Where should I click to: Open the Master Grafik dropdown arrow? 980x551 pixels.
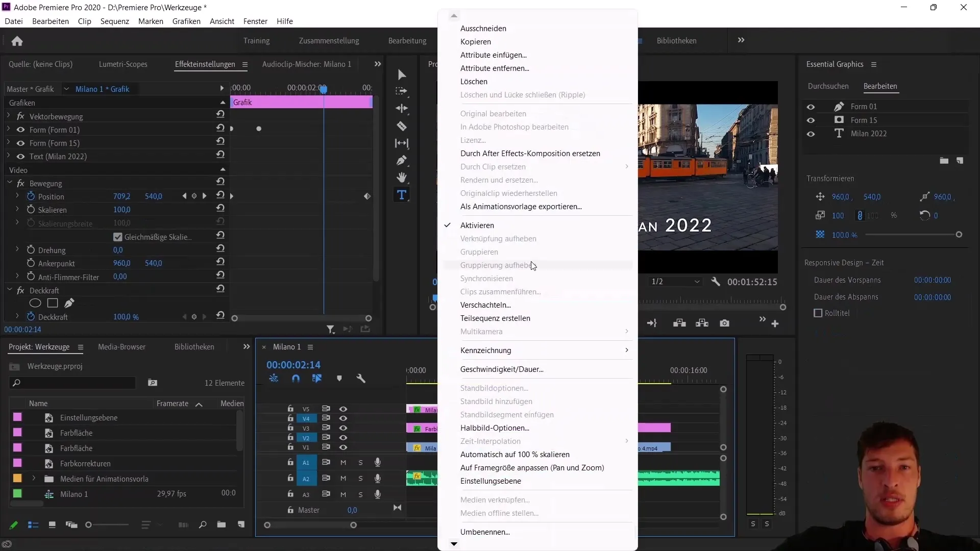[x=66, y=89]
